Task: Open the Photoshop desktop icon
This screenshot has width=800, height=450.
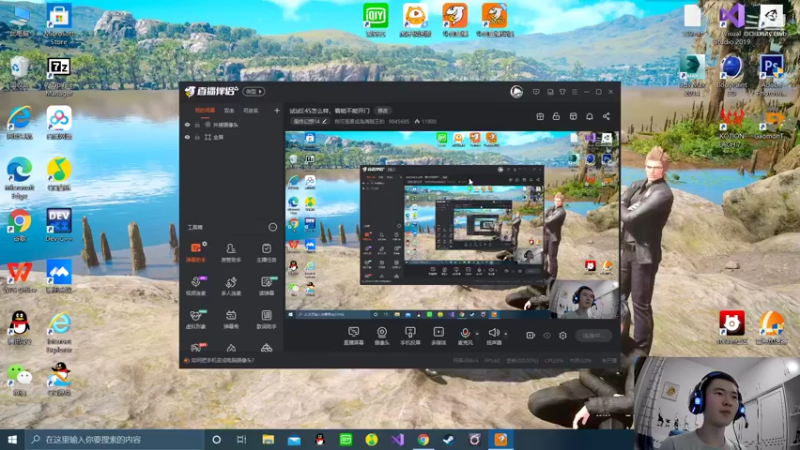Action: pos(771,75)
